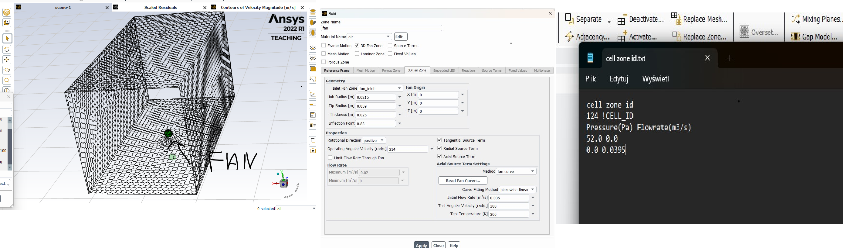The image size is (868, 248).
Task: Open the Reference Frame tab
Action: (337, 71)
